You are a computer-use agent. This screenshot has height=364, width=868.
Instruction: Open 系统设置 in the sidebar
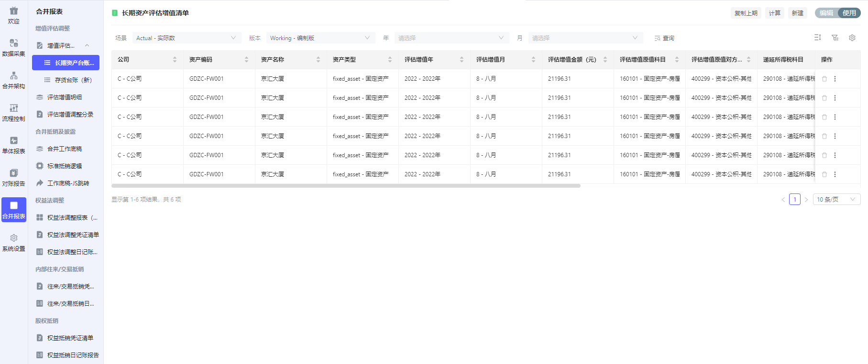pos(13,242)
